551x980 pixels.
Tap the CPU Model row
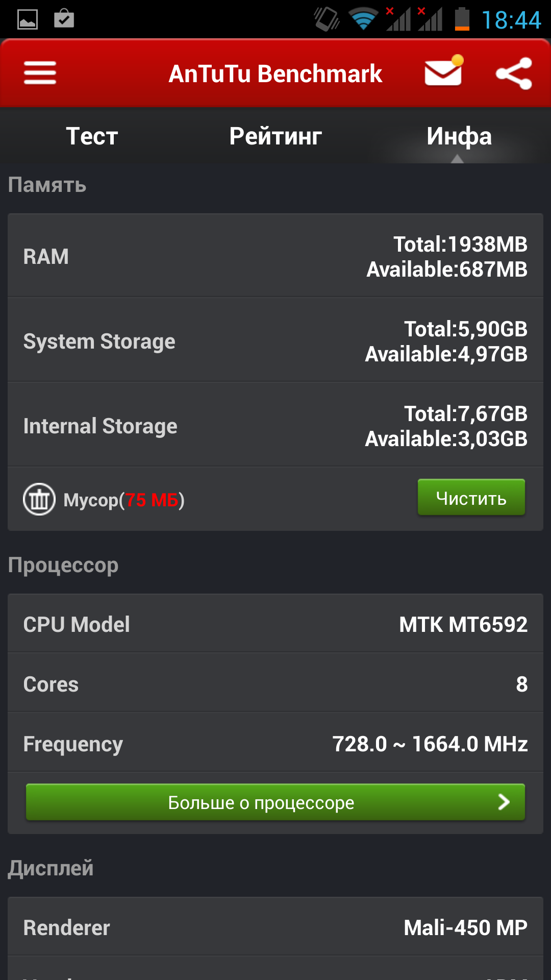(x=275, y=624)
